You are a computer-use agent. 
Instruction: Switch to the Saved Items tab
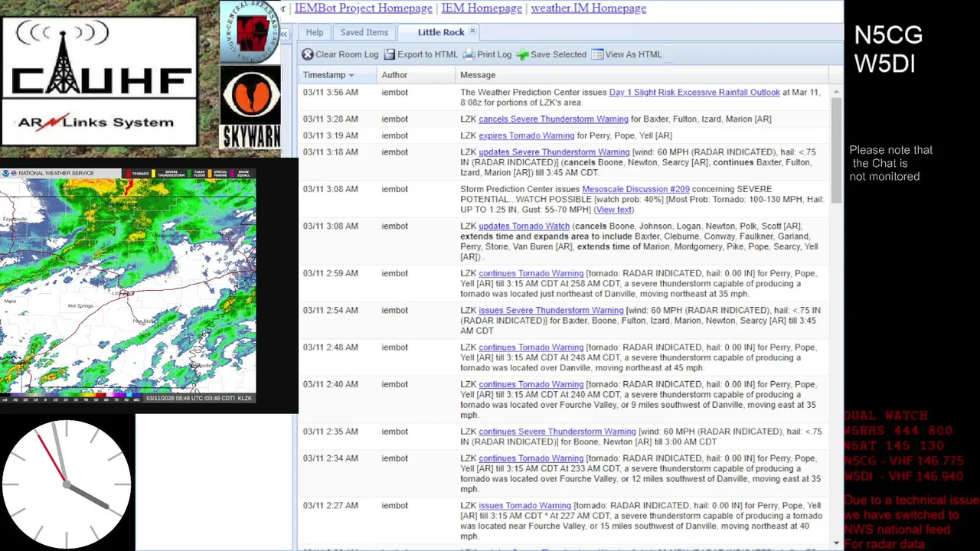[364, 32]
